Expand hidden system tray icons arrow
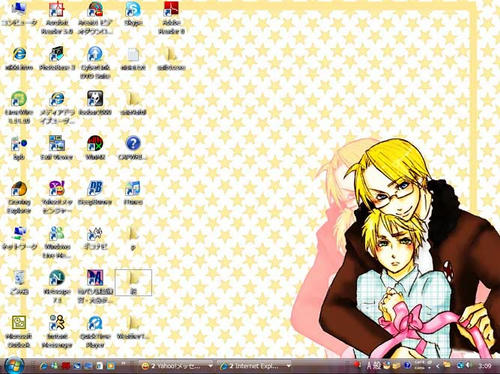500x374 pixels. (437, 366)
